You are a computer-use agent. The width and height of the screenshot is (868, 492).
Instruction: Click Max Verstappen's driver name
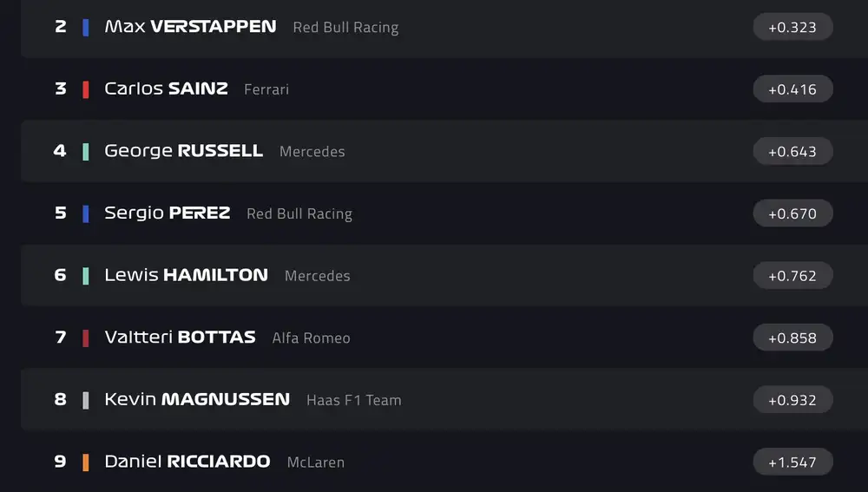190,27
